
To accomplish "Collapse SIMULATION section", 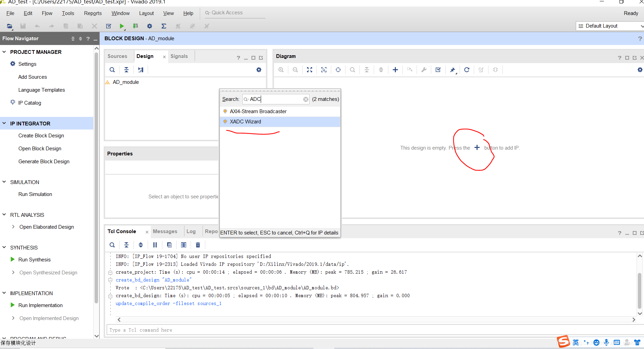I will pyautogui.click(x=4, y=182).
